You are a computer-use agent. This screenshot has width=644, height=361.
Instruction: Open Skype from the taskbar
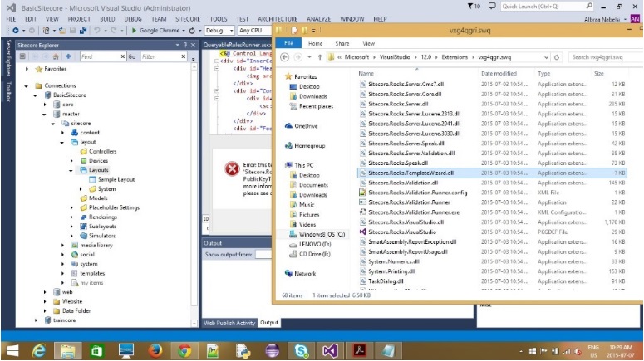[301, 351]
